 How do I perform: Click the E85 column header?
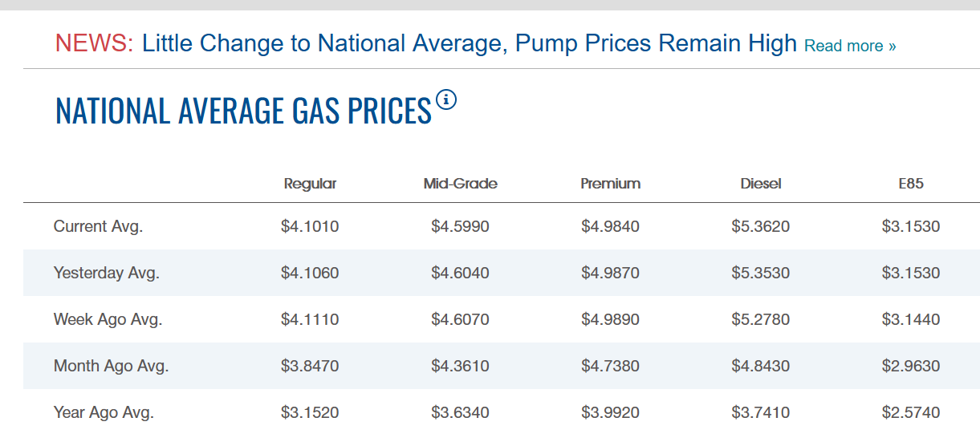911,184
